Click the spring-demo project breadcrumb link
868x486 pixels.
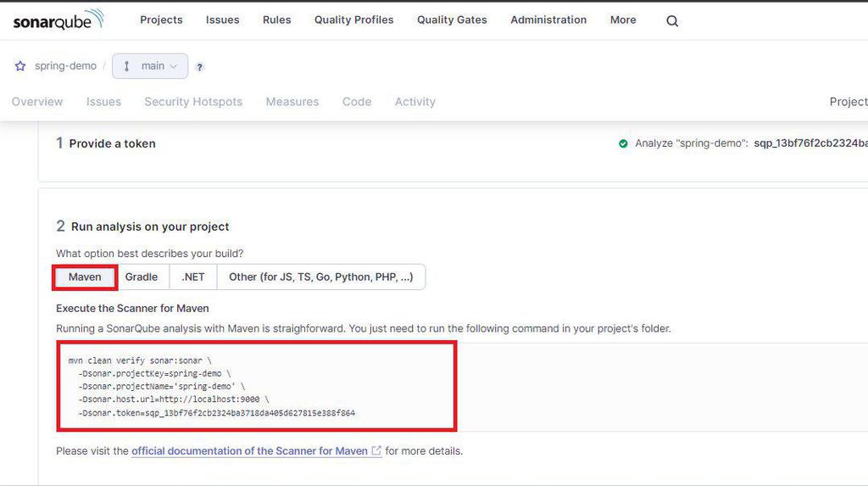(65, 66)
